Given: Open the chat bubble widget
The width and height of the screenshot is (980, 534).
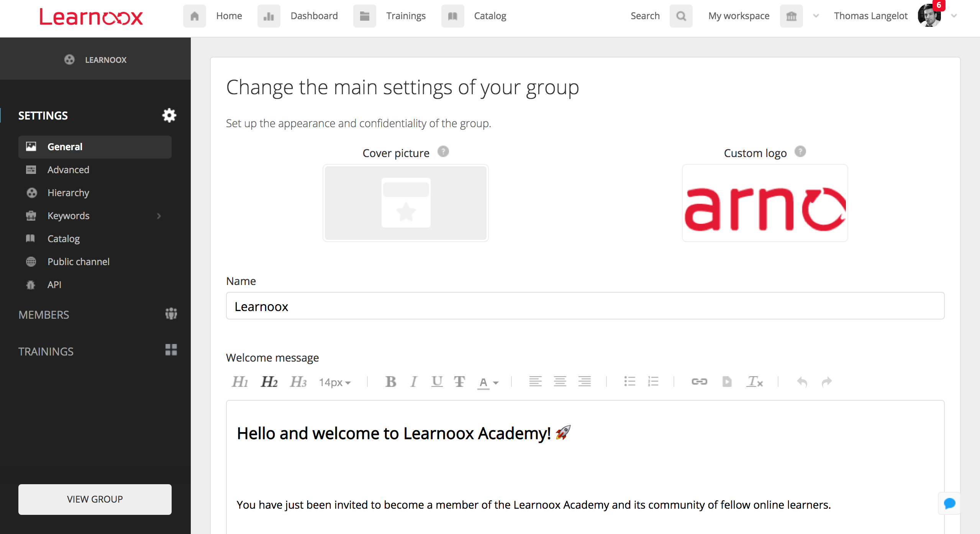Looking at the screenshot, I should [949, 503].
